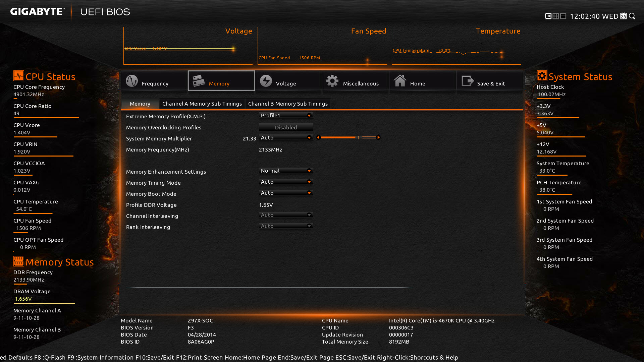The width and height of the screenshot is (644, 362).
Task: Click the CPU Vcore 1.404V reading
Action: 22,133
